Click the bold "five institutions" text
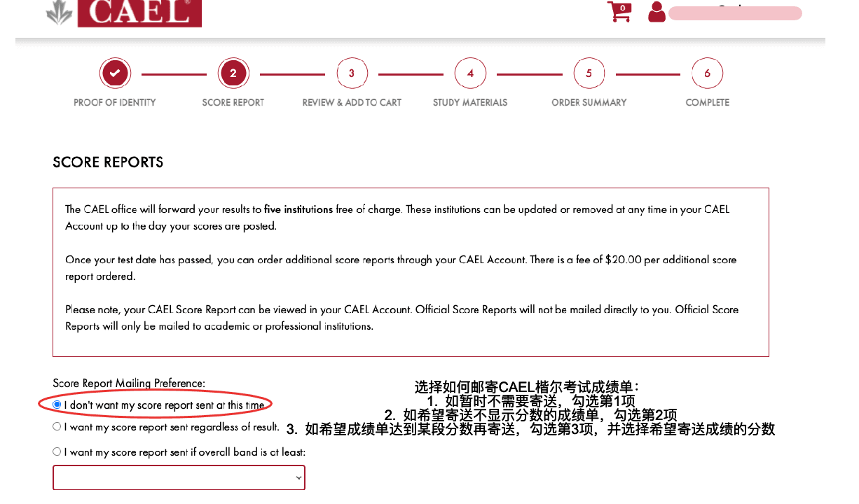Screen dimensions: 859x504 pyautogui.click(x=298, y=209)
